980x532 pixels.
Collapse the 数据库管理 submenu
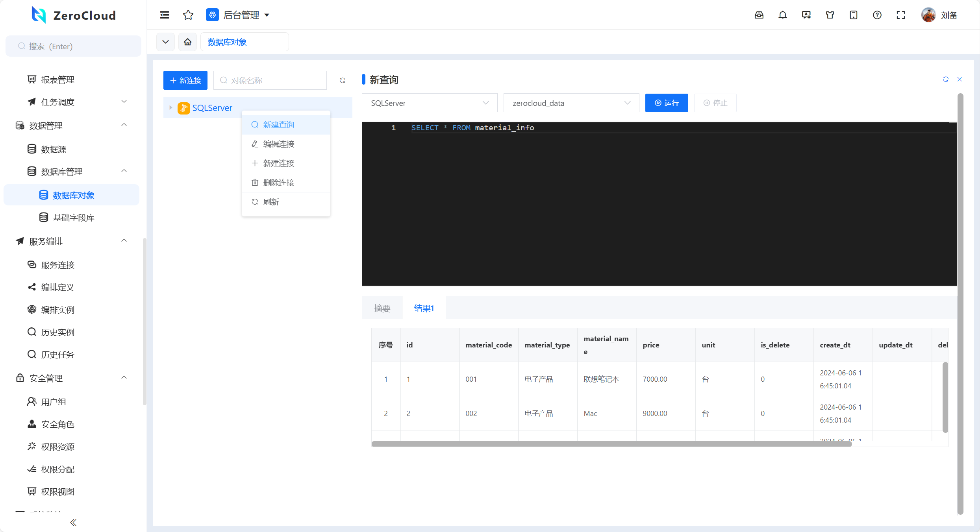click(x=124, y=171)
